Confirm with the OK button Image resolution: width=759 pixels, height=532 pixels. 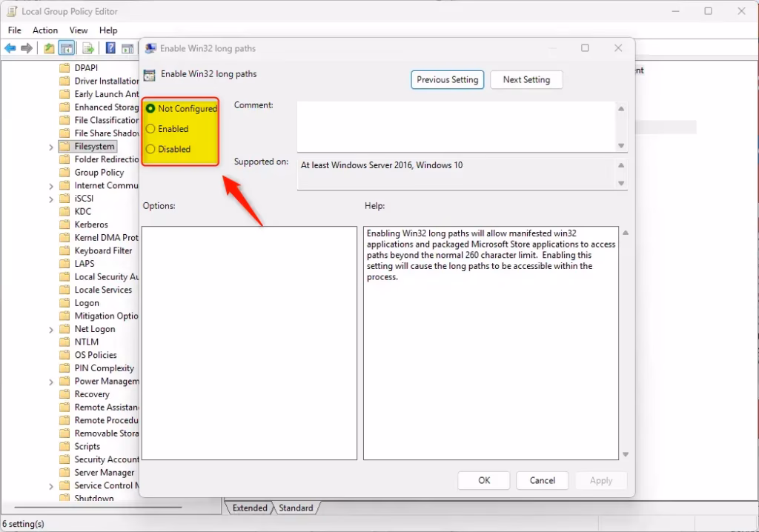[x=484, y=480]
